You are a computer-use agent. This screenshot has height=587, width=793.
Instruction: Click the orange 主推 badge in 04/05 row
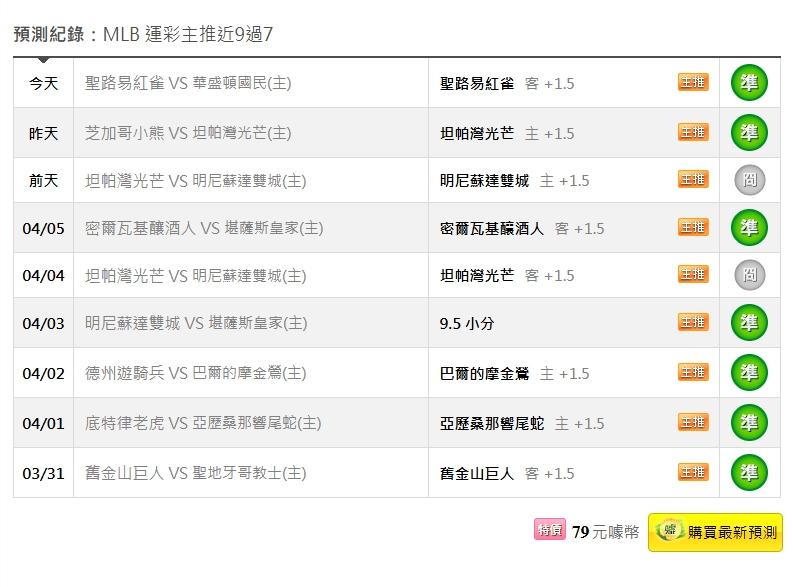click(x=693, y=227)
